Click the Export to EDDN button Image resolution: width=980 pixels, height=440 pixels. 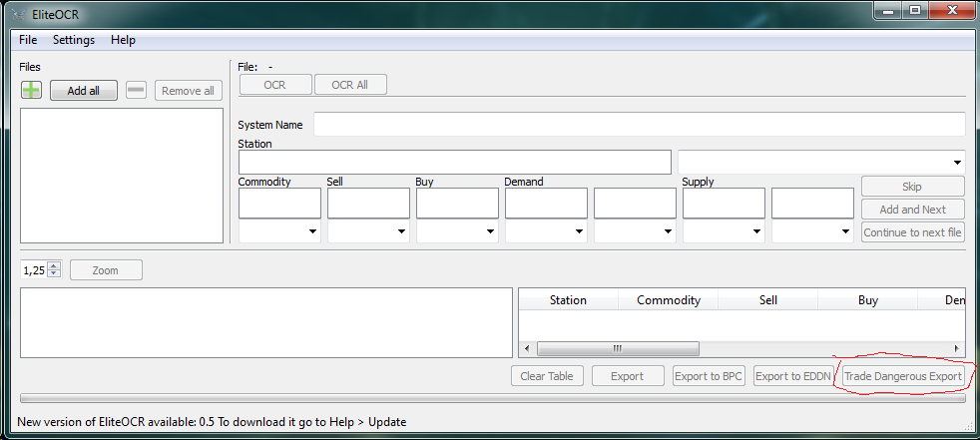point(792,376)
